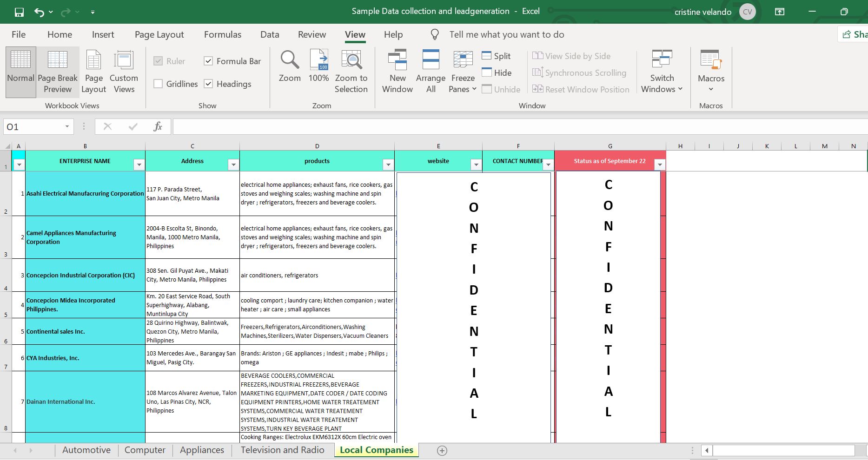
Task: Open the Address column filter dropdown
Action: (233, 164)
